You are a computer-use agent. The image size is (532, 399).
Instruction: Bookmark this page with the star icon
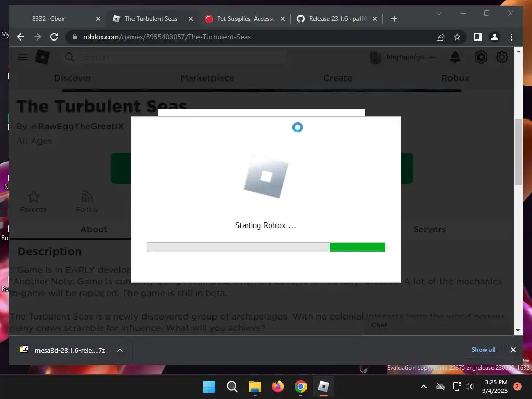tap(457, 37)
